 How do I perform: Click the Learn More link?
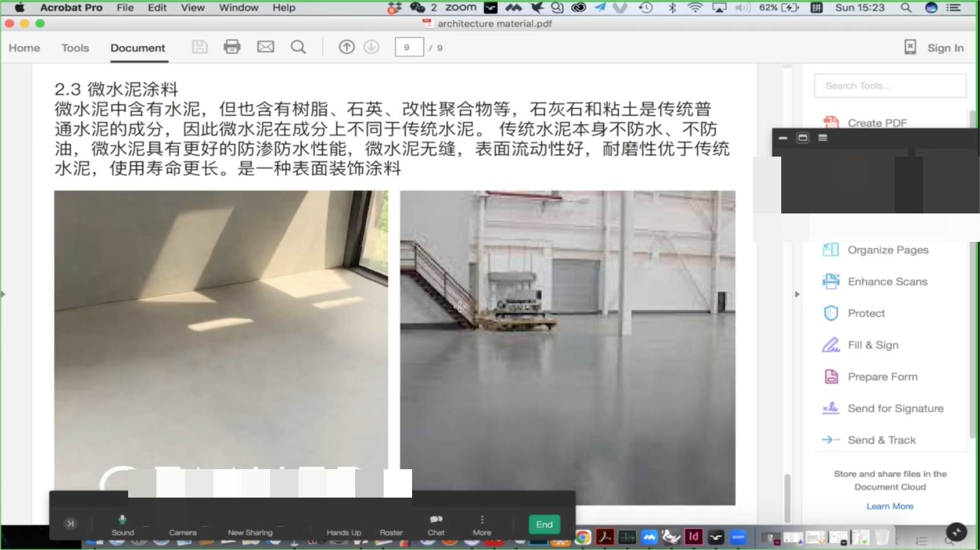(890, 506)
